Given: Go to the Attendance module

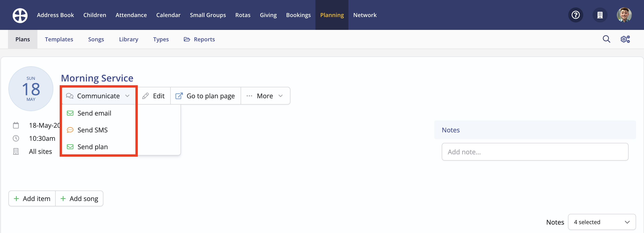Looking at the screenshot, I should 131,15.
